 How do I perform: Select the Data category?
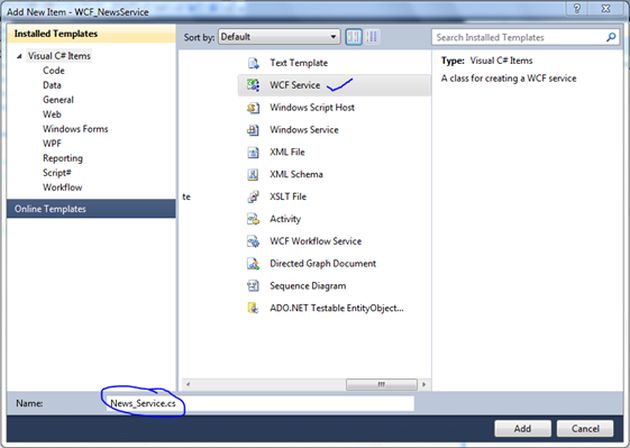[52, 85]
